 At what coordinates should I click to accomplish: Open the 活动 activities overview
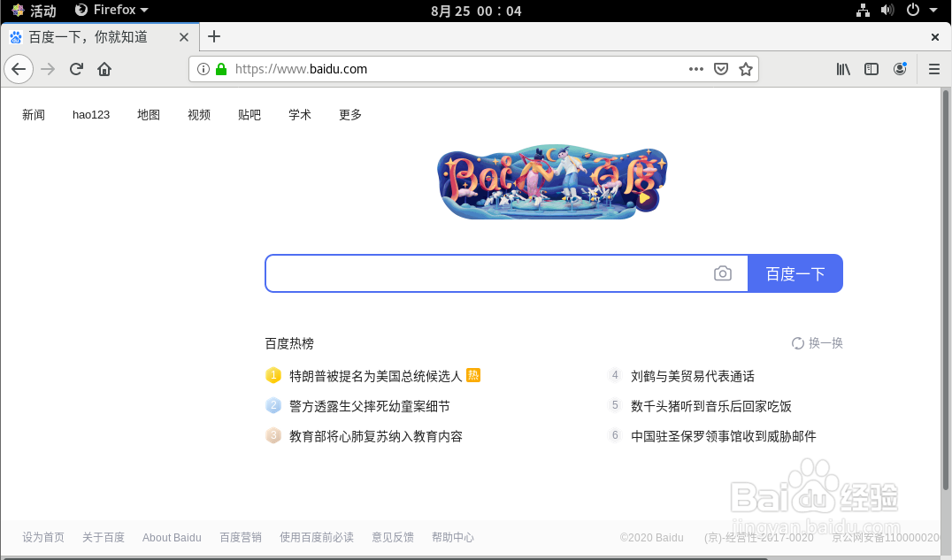(x=34, y=11)
